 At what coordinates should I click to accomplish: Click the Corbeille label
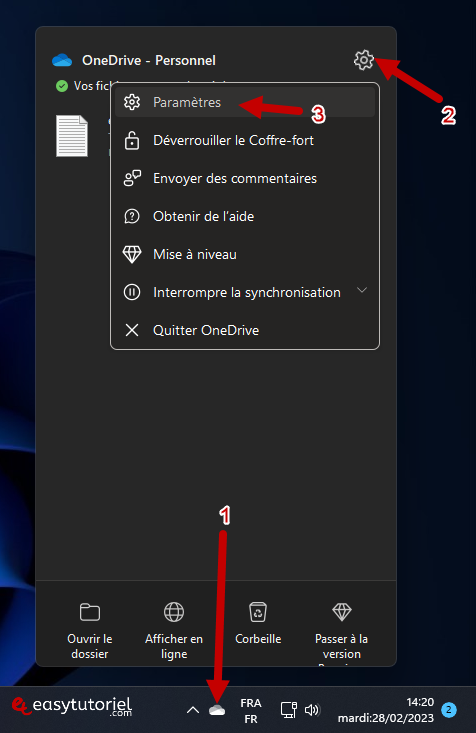tap(258, 639)
